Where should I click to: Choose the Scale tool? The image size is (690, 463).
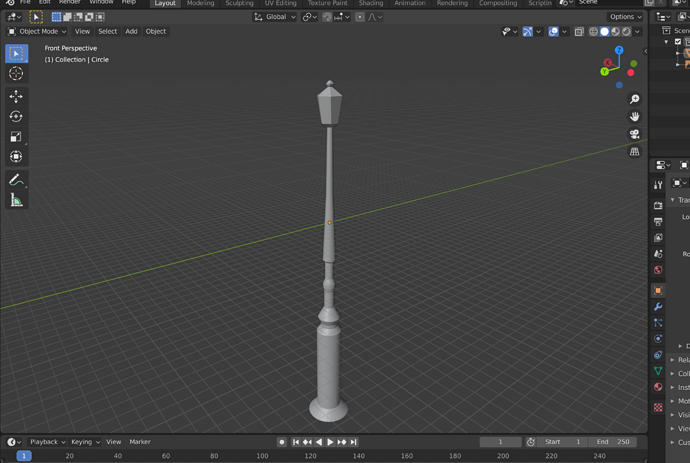(16, 136)
